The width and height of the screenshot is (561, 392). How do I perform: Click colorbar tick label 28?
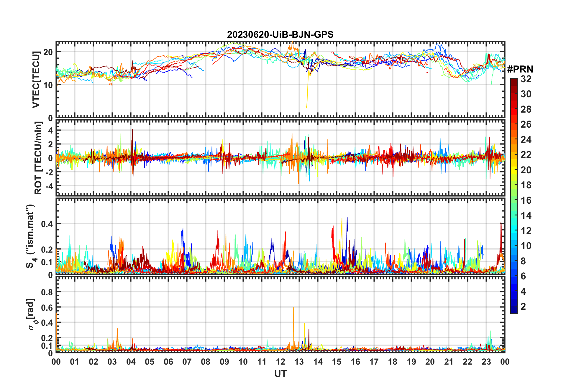(x=526, y=109)
